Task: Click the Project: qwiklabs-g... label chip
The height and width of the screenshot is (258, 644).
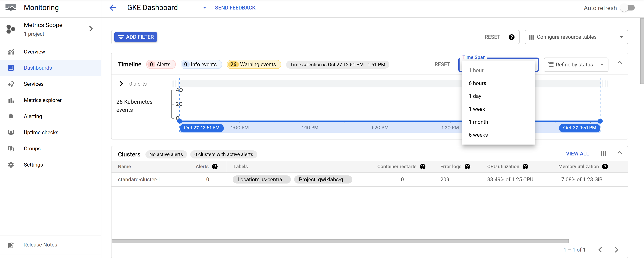Action: point(323,179)
